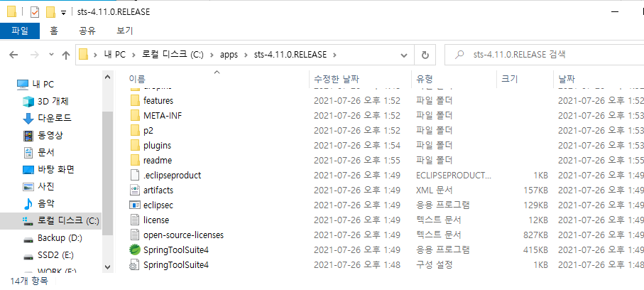Click the 157KB size of artifacts
Image resolution: width=644 pixels, height=290 pixels.
click(x=535, y=190)
